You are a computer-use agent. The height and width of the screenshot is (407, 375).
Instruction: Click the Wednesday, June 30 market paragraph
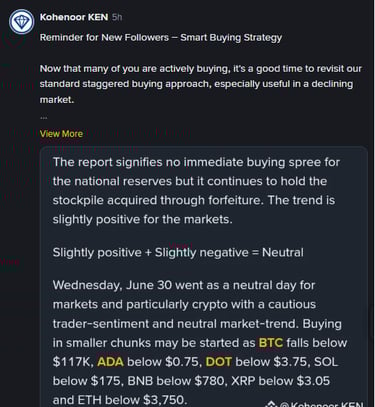[x=200, y=342]
